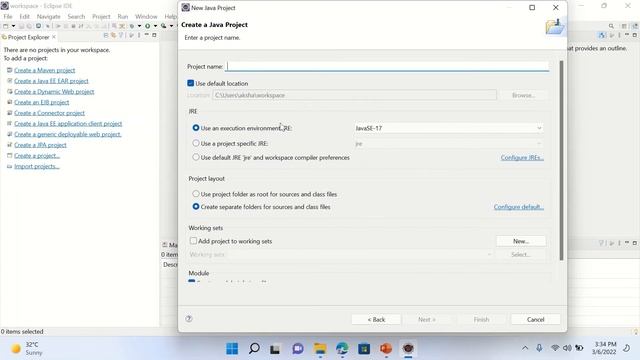
Task: Open the Configure JREs link
Action: point(522,158)
